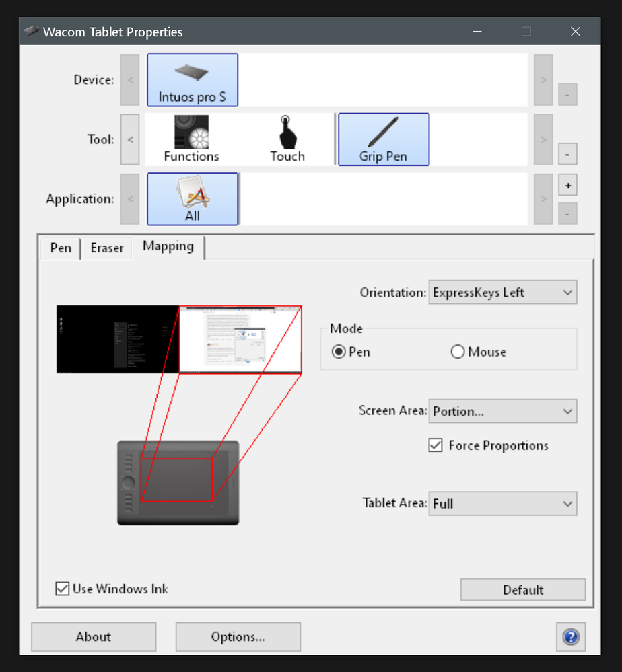The image size is (622, 672).
Task: Remove application with minus button
Action: pos(567,213)
